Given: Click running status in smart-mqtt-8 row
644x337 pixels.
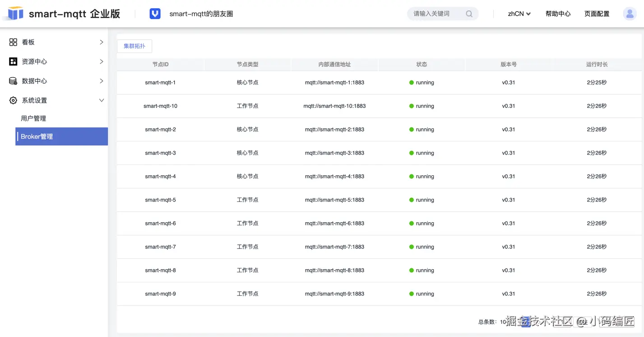Looking at the screenshot, I should [425, 271].
